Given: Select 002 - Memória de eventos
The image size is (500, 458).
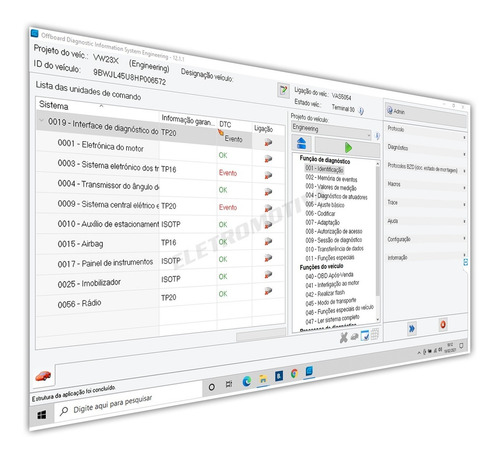Looking at the screenshot, I should [331, 178].
